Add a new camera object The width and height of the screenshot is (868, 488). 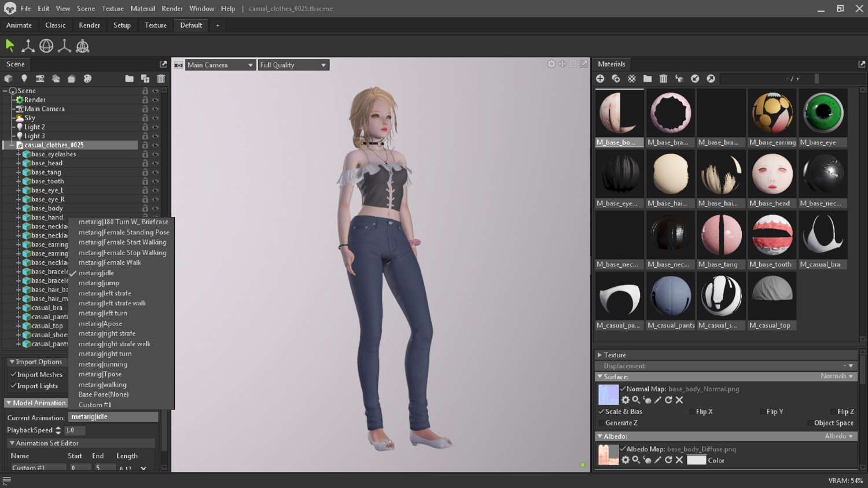pyautogui.click(x=40, y=79)
